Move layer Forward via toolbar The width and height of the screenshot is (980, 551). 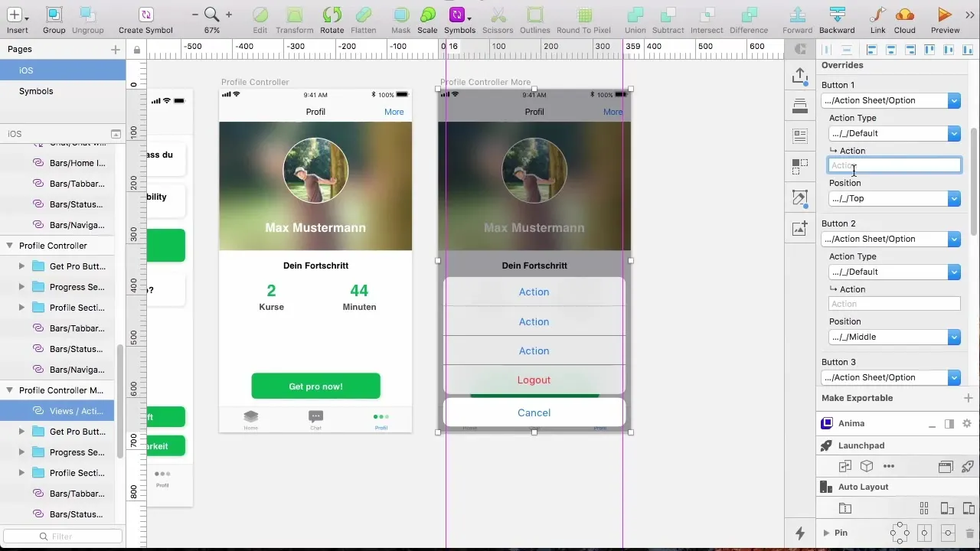click(798, 15)
